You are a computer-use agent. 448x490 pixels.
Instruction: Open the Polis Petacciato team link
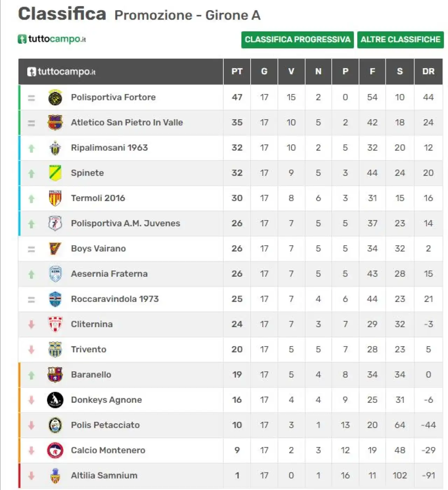tap(105, 425)
